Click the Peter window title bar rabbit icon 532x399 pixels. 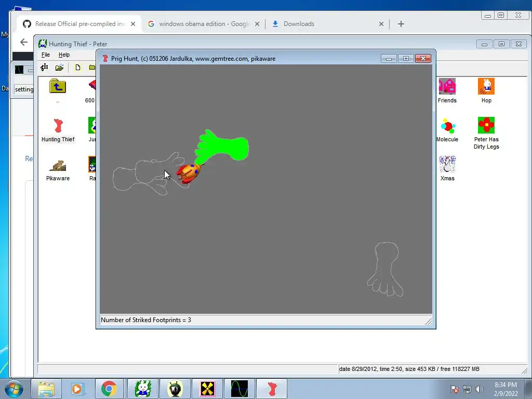click(x=43, y=44)
